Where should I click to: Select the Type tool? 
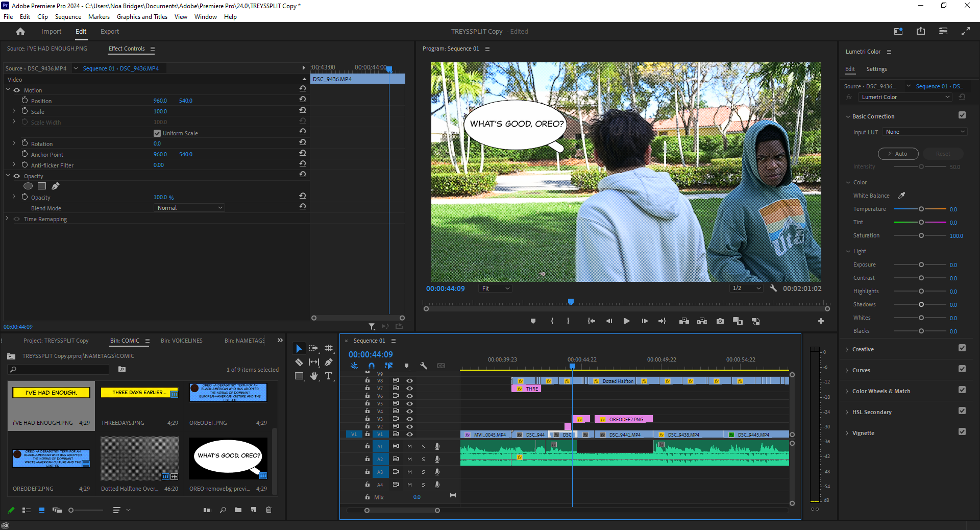(x=329, y=376)
